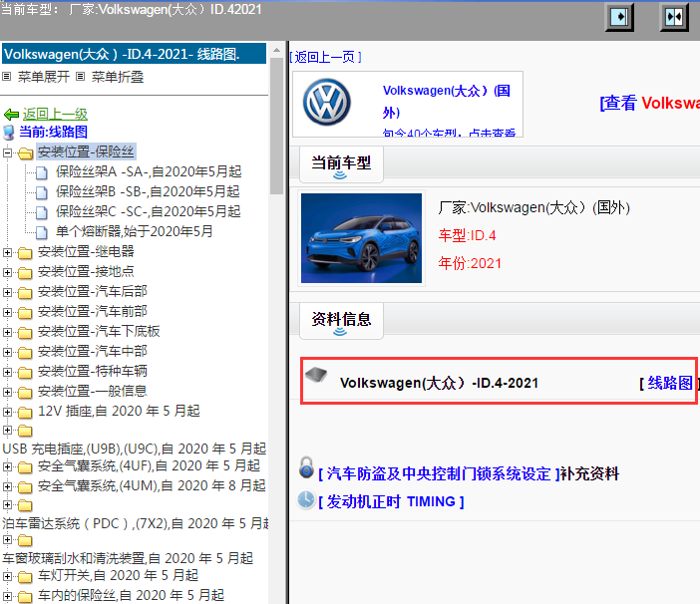700x604 pixels.
Task: Click the document icon for 保险丝架B
Action: point(42,192)
